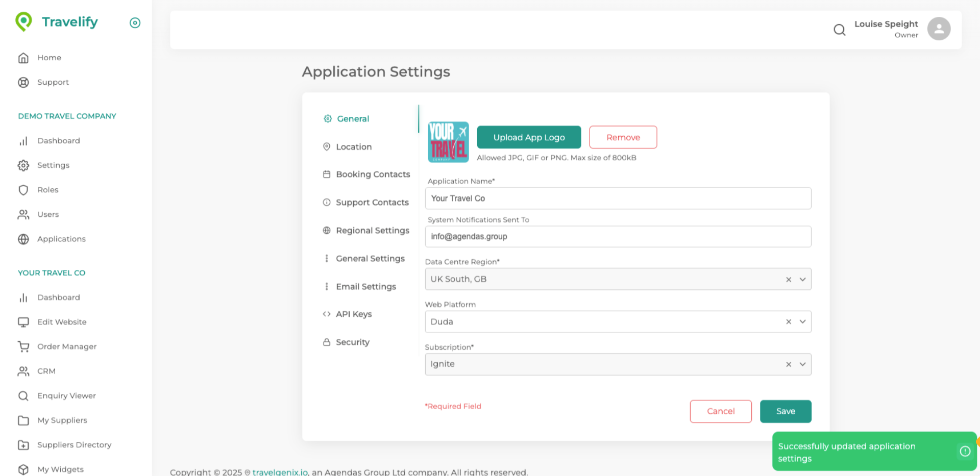Click the Order Manager cart icon
The width and height of the screenshot is (980, 476).
(23, 347)
